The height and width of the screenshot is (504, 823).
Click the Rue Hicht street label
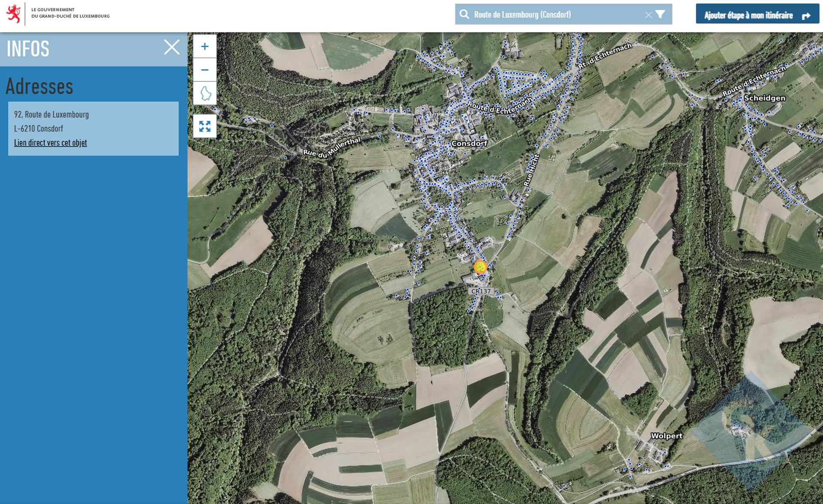coord(531,171)
